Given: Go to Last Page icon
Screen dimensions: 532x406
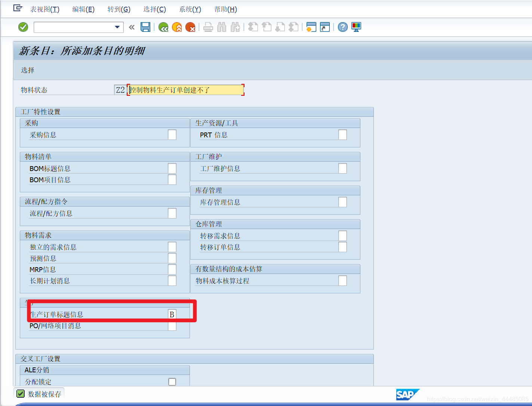Looking at the screenshot, I should [x=293, y=27].
